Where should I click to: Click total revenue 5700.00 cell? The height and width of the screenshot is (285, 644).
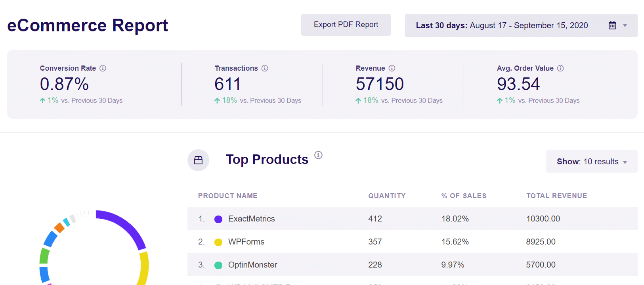(541, 265)
